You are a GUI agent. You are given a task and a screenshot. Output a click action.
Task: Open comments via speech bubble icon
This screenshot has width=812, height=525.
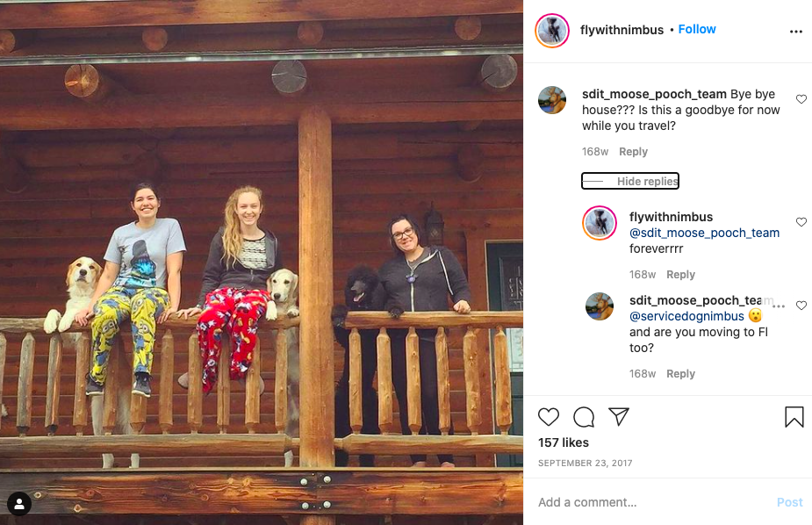pyautogui.click(x=584, y=417)
